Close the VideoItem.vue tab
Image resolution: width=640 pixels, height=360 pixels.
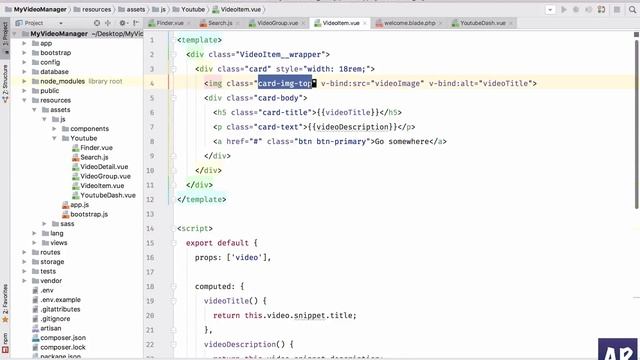point(365,23)
